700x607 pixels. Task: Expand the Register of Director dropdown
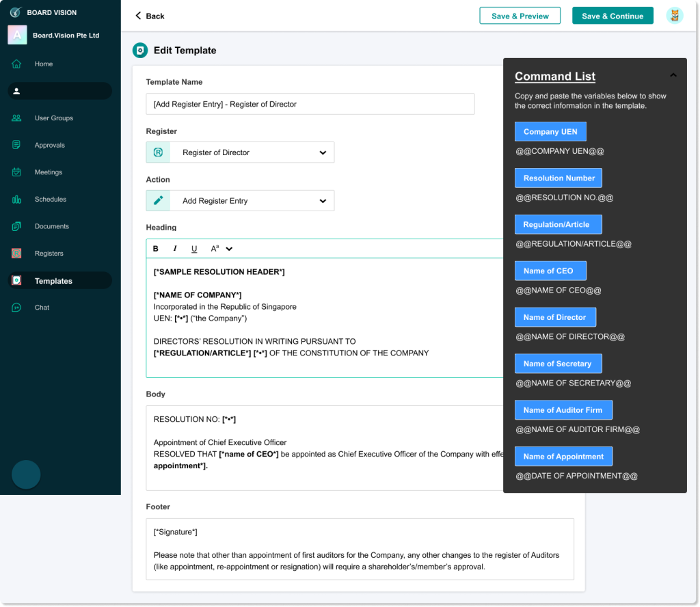click(x=323, y=152)
